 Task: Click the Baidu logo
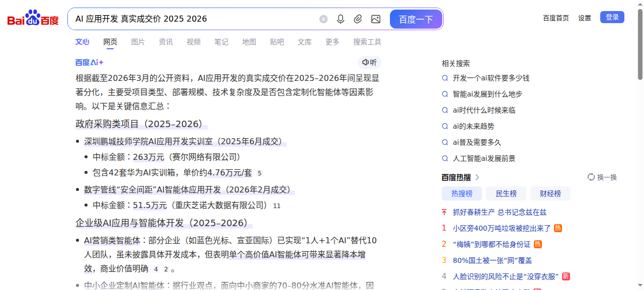tap(33, 19)
